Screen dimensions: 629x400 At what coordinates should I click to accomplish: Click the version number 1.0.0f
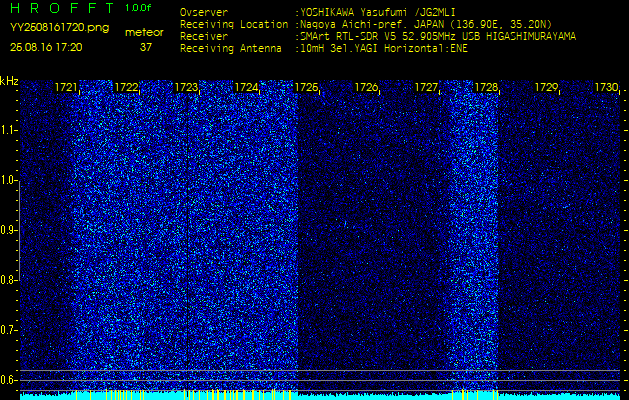point(138,8)
